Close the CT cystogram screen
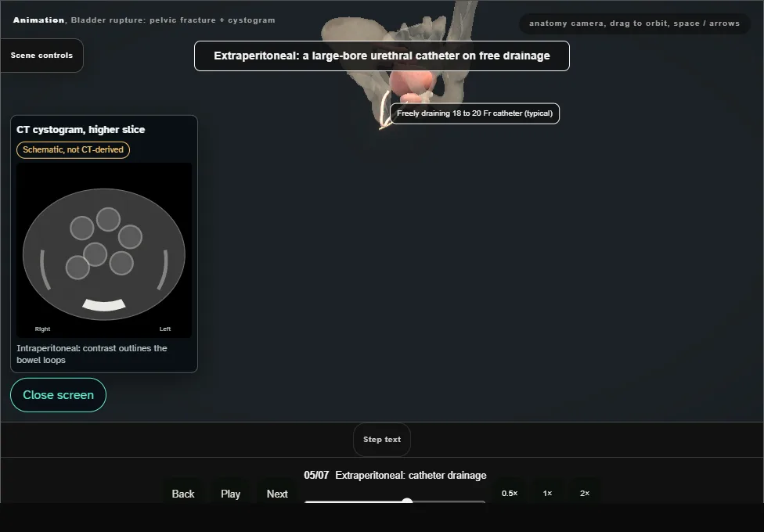 tap(59, 395)
